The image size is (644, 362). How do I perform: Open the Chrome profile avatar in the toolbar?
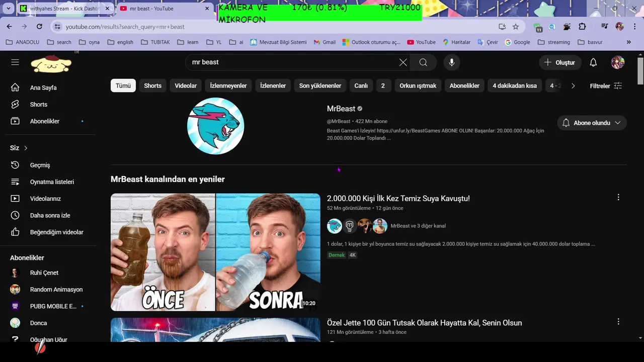click(619, 27)
